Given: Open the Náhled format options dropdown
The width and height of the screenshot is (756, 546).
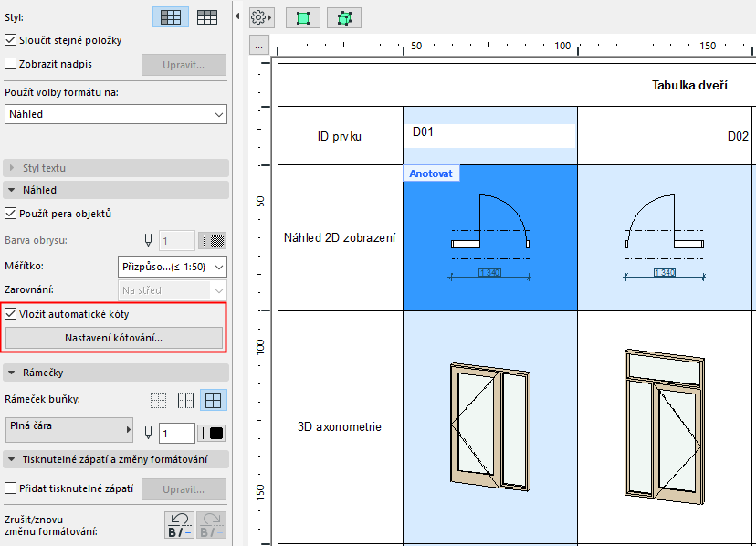Looking at the screenshot, I should [x=116, y=114].
